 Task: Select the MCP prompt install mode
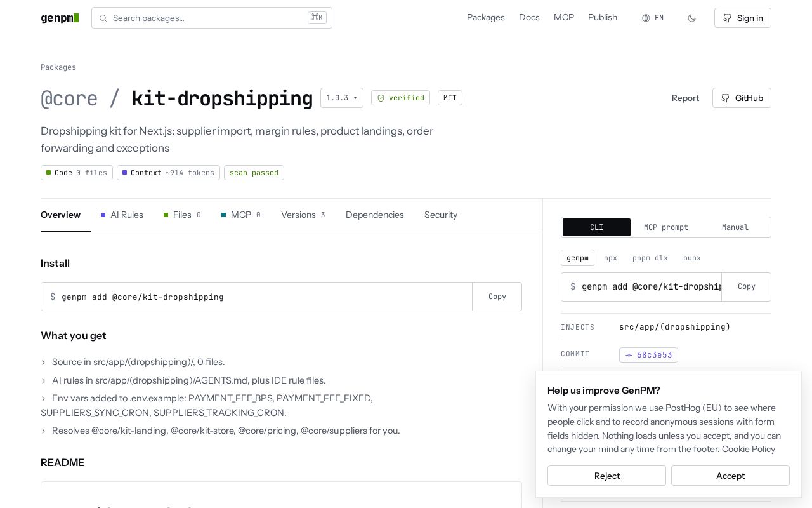click(666, 227)
